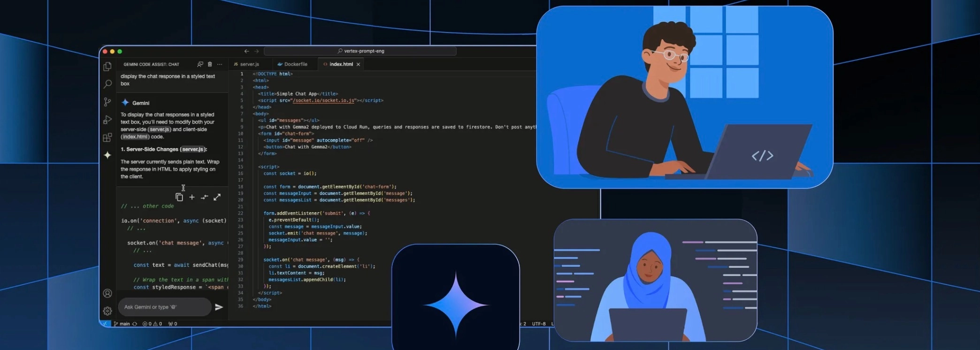980x350 pixels.
Task: Select the index.html tab
Action: coord(341,64)
